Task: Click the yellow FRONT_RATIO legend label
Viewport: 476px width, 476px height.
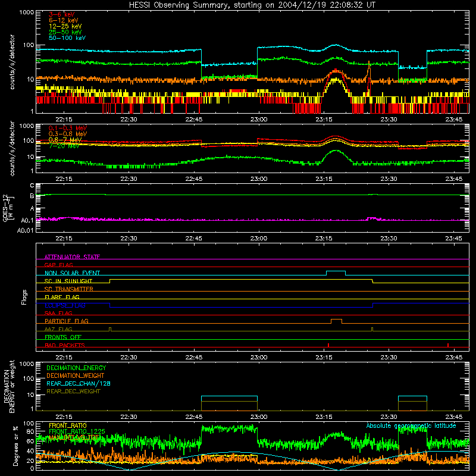Action: click(x=68, y=425)
